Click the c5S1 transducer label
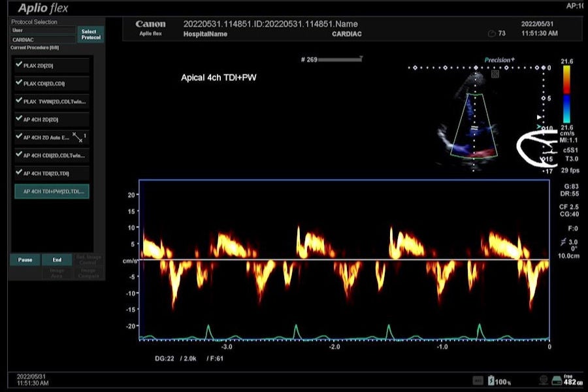Viewport: 588px width, 392px height. [x=570, y=150]
